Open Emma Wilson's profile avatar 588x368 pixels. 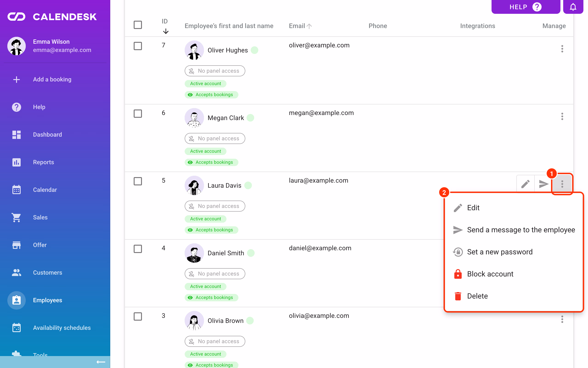click(16, 46)
